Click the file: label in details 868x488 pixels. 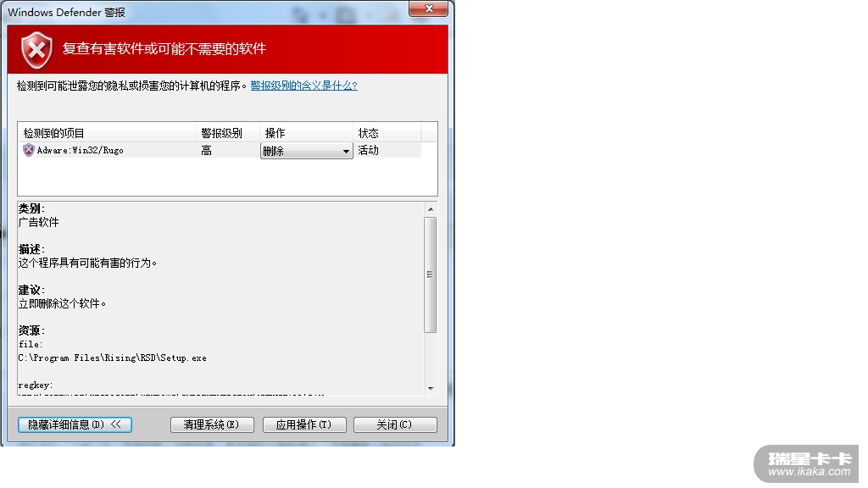31,344
